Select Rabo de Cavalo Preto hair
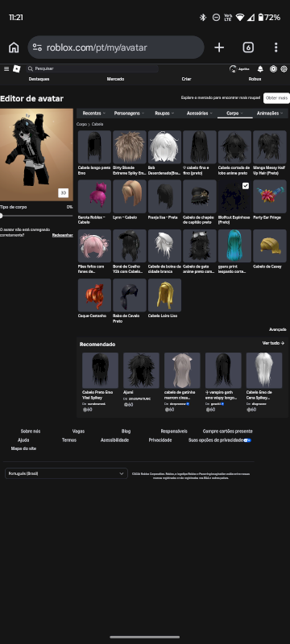The height and width of the screenshot is (644, 290). pos(130,295)
